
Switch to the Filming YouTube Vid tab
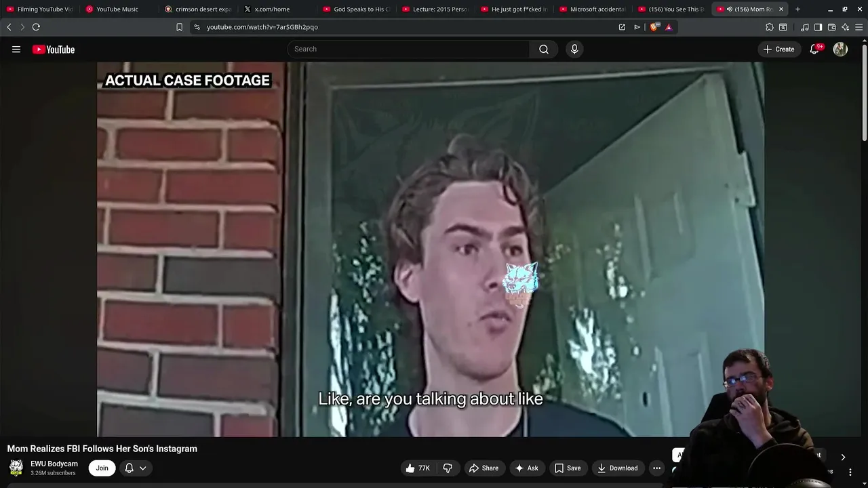click(39, 9)
